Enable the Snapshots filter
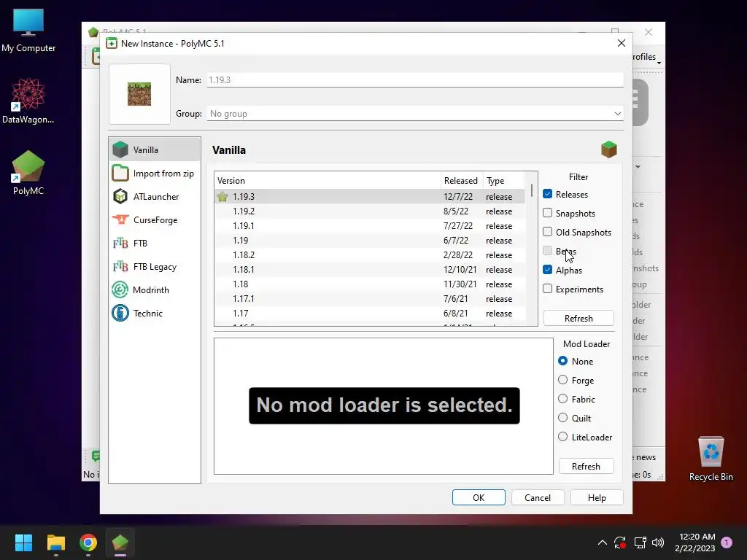747x560 pixels. coord(547,213)
